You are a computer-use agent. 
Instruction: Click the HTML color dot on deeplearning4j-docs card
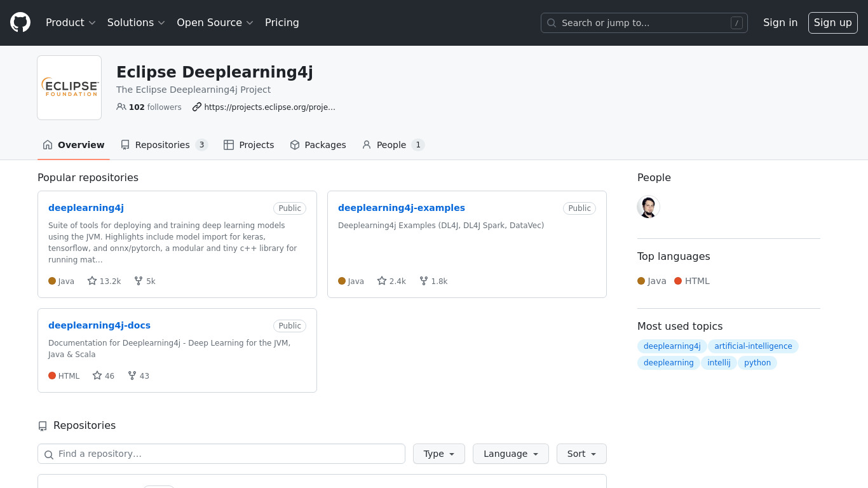[52, 376]
